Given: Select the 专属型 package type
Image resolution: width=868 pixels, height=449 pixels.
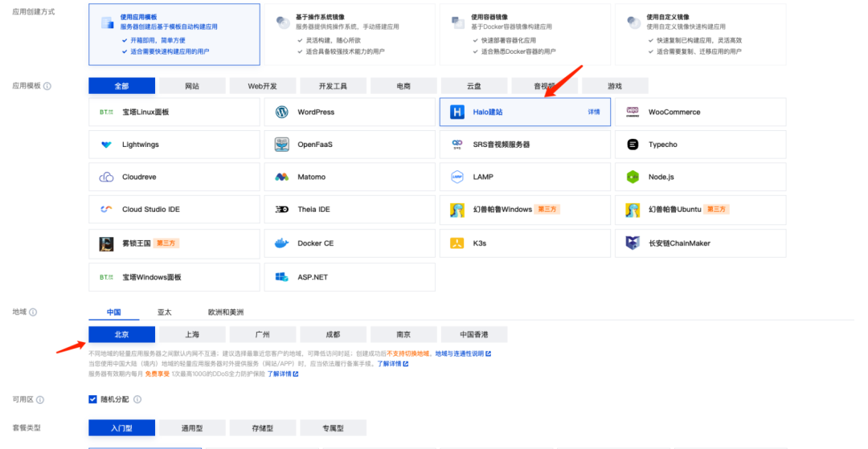Looking at the screenshot, I should 334,428.
